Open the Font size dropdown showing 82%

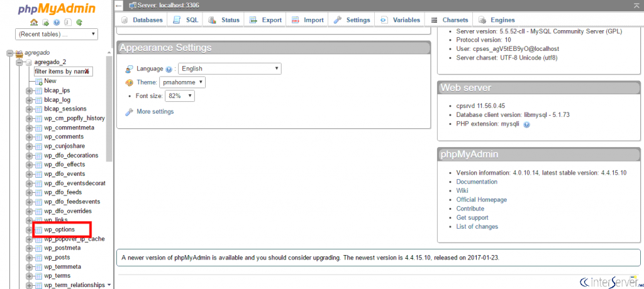tap(179, 96)
